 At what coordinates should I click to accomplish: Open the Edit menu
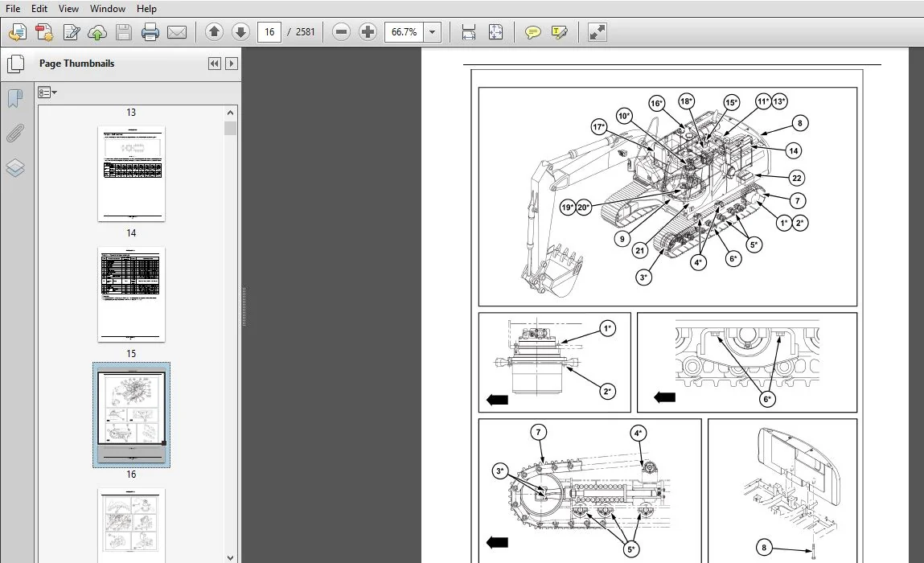[39, 9]
